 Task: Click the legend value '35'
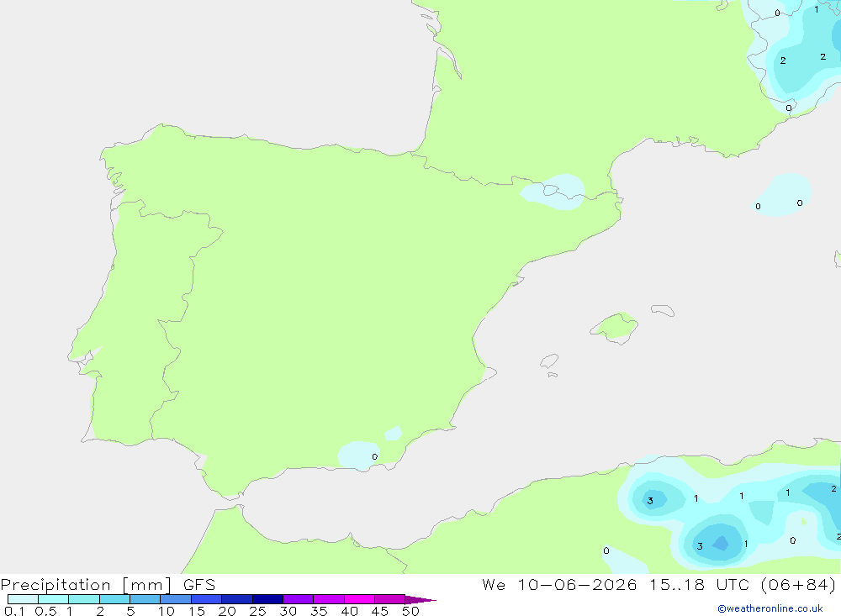pyautogui.click(x=319, y=611)
